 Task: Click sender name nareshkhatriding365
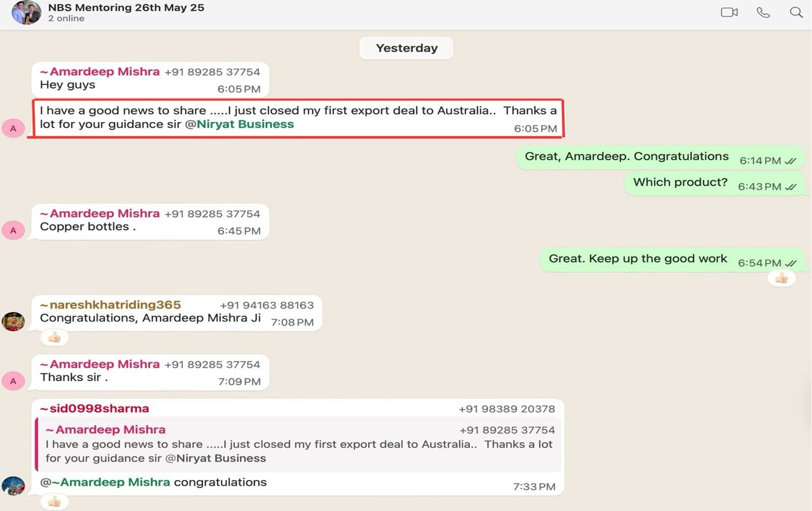[110, 305]
